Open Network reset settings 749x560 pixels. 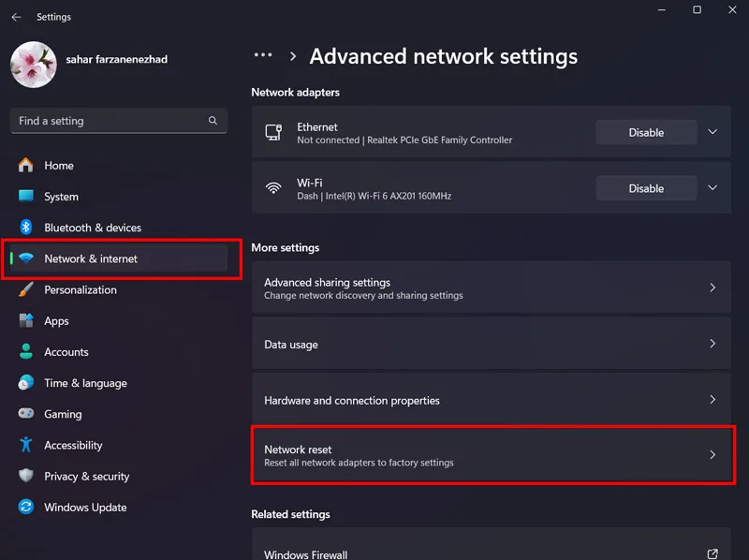492,455
